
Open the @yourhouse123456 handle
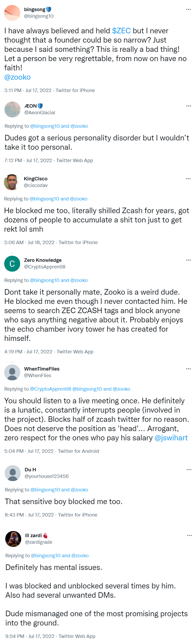coord(46,476)
